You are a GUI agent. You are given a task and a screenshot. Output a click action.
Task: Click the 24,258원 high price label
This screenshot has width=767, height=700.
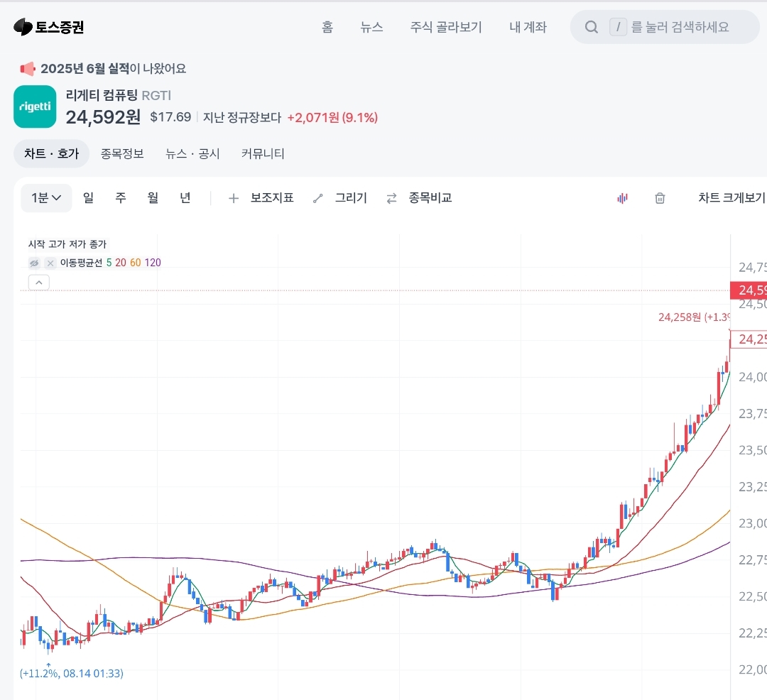(694, 317)
